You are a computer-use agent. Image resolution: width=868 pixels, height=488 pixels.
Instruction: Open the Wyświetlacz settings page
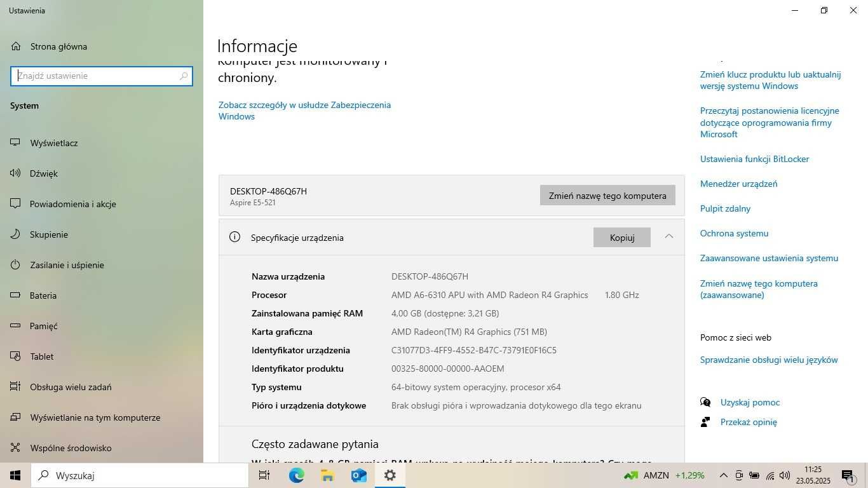[x=102, y=143]
